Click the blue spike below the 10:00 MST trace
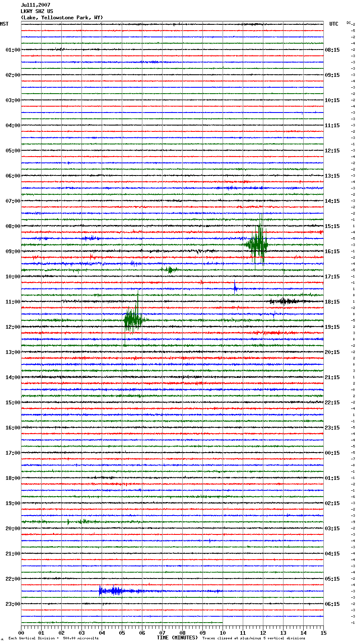 [235, 288]
